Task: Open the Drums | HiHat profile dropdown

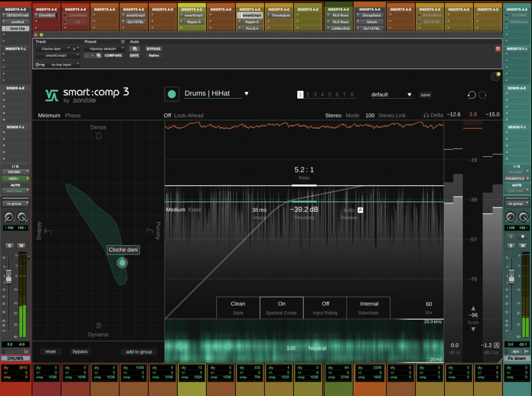Action: click(x=246, y=94)
